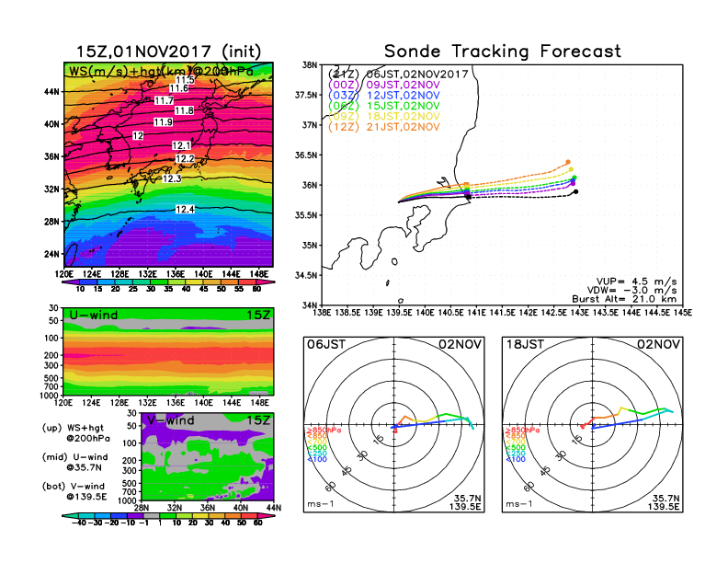Click the "Sonde Tracking Forecast" heading
Image resolution: width=728 pixels, height=563 pixels.
503,51
